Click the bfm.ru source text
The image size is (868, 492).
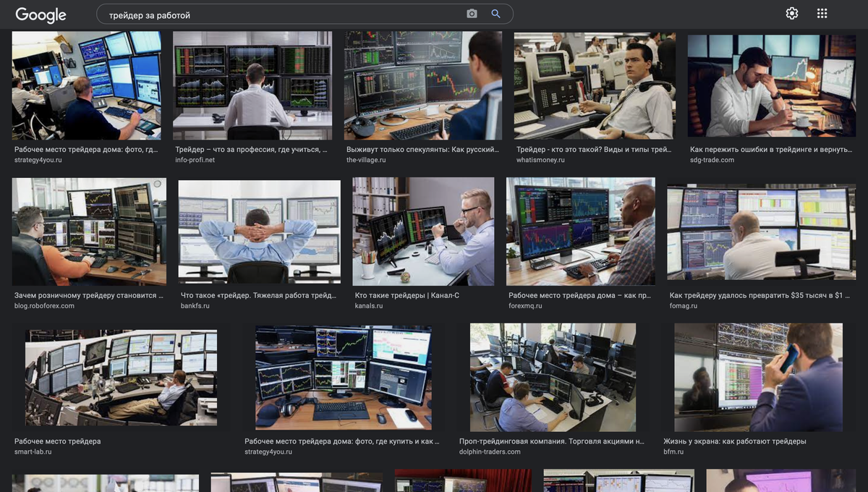[673, 451]
